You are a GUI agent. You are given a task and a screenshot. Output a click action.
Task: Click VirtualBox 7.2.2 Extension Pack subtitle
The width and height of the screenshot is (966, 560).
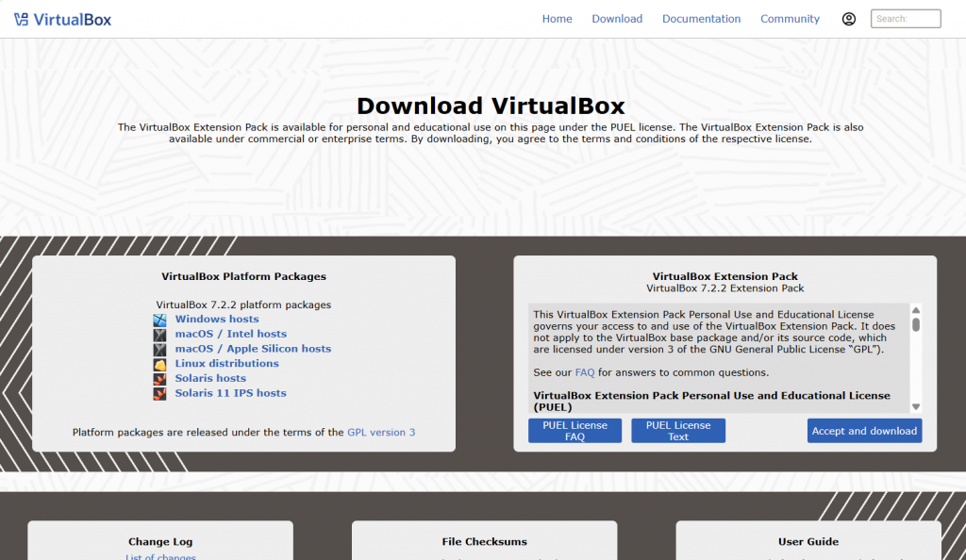click(x=725, y=288)
